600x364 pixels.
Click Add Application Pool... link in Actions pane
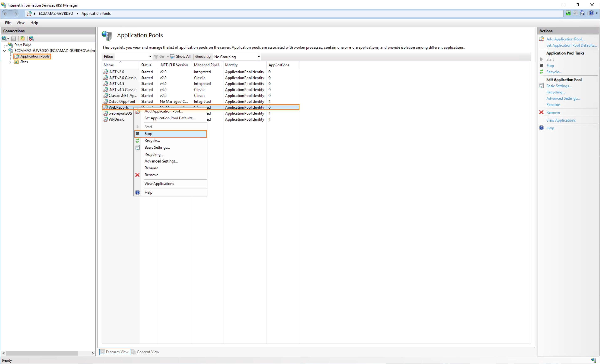565,39
